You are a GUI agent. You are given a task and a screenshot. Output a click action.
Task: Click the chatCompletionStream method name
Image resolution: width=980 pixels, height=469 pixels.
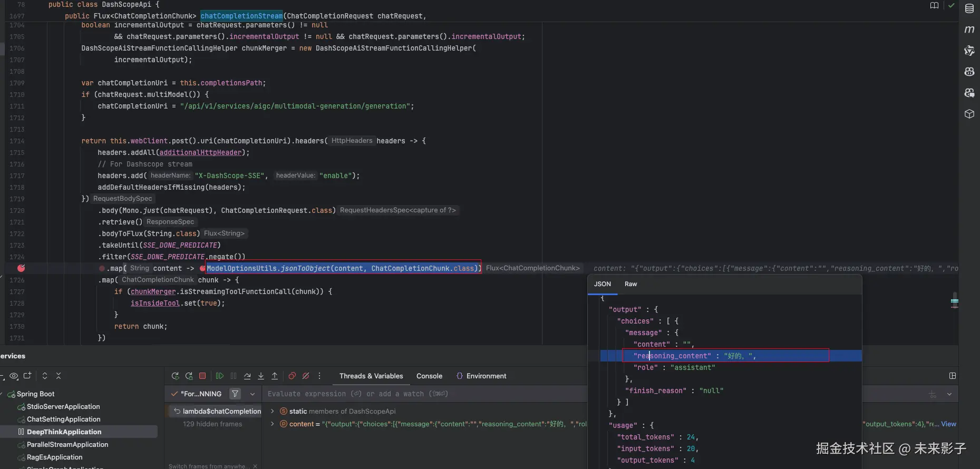[241, 16]
